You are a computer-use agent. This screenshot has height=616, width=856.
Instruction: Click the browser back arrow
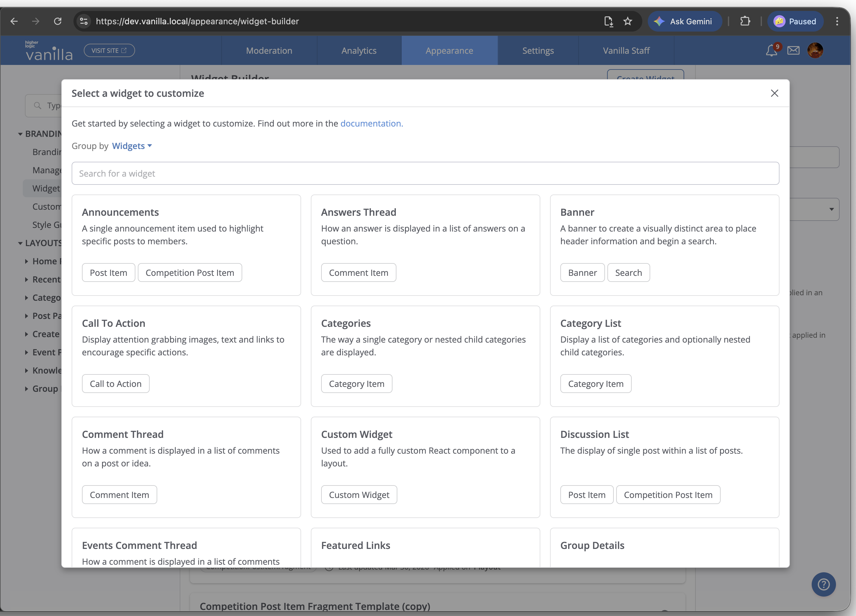point(14,21)
